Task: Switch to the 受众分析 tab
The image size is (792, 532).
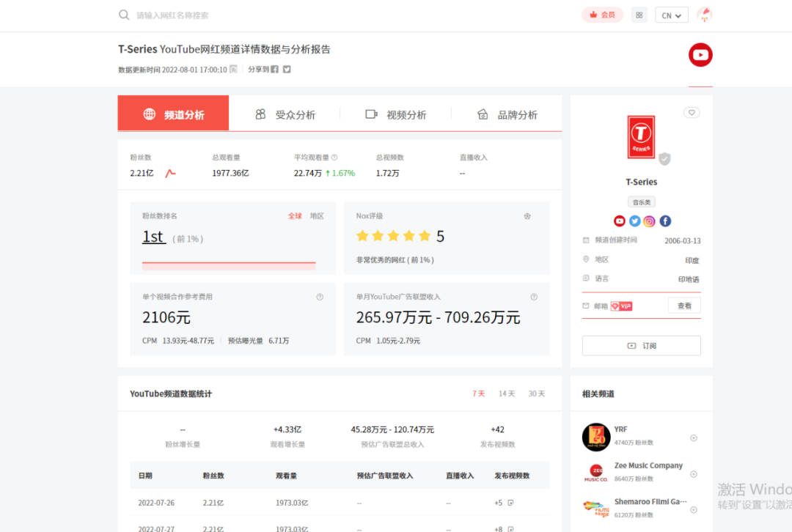Action: (x=285, y=114)
